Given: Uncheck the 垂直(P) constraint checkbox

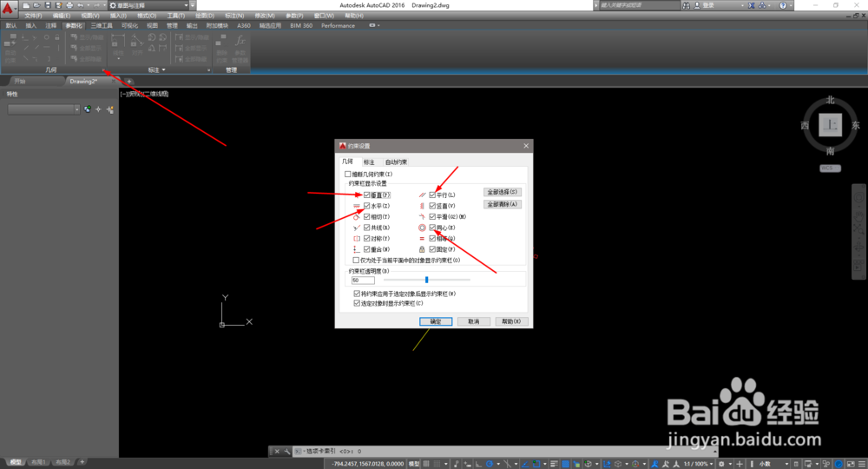Looking at the screenshot, I should (366, 195).
